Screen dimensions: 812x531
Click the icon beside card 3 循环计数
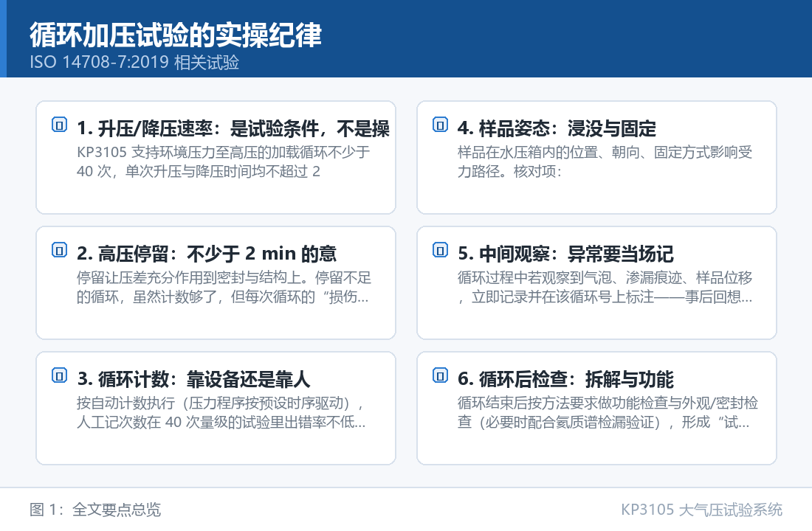[x=60, y=375]
